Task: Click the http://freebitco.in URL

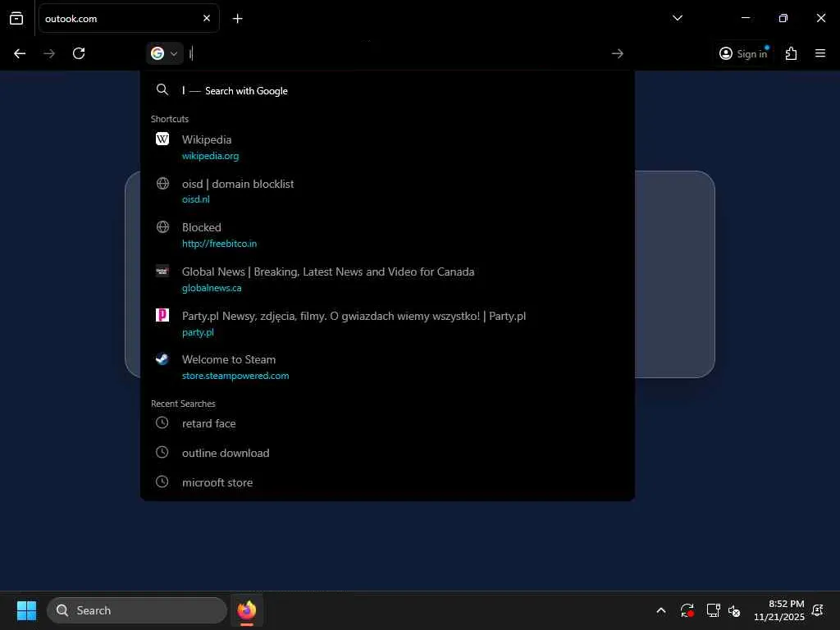Action: tap(219, 244)
